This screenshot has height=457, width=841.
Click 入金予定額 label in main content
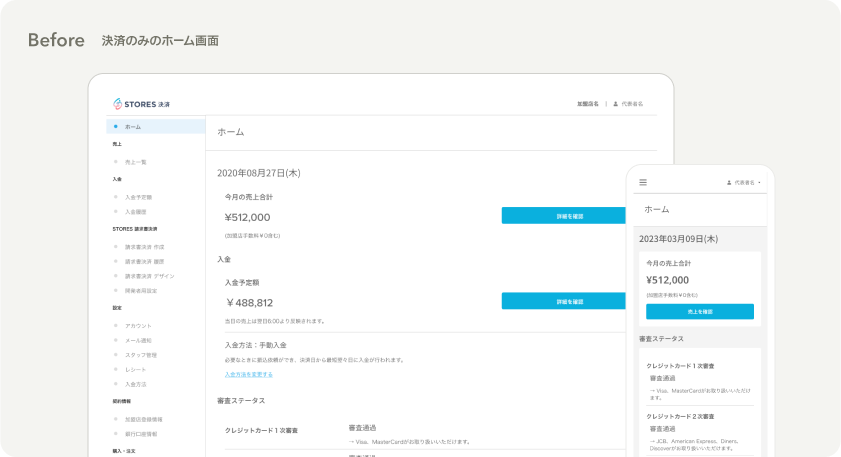(242, 283)
